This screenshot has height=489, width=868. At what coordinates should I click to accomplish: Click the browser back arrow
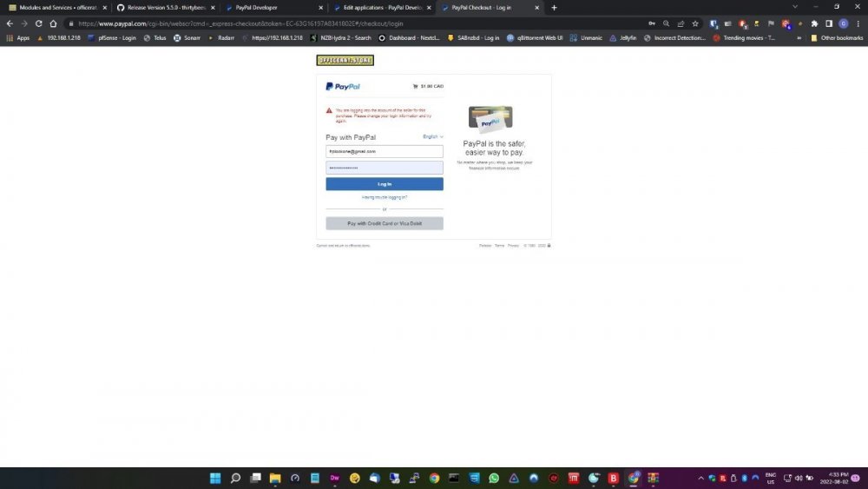[10, 23]
